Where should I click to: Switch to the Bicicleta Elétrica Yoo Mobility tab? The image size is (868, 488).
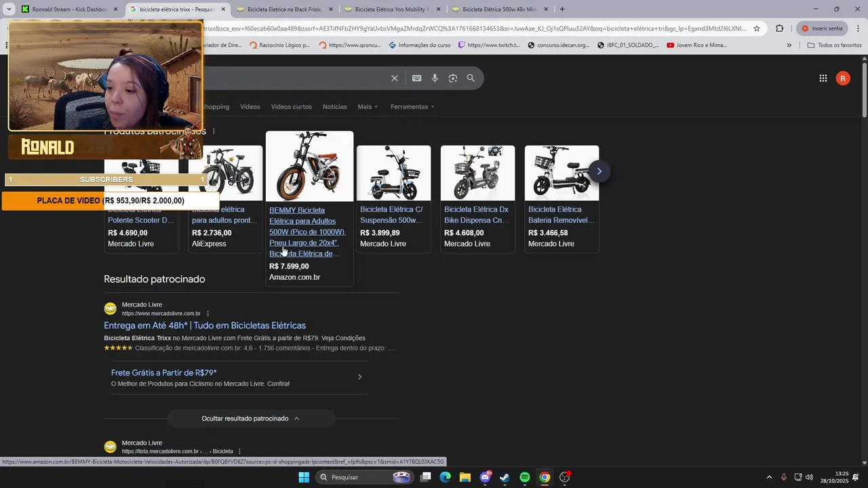pos(391,9)
